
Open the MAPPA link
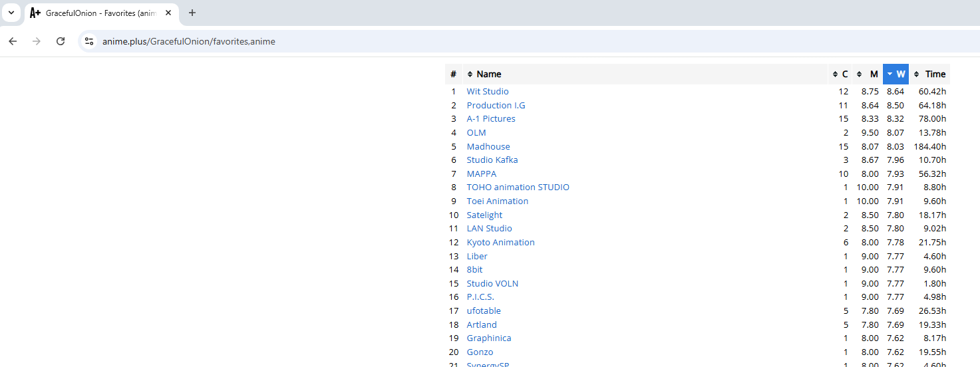point(482,174)
